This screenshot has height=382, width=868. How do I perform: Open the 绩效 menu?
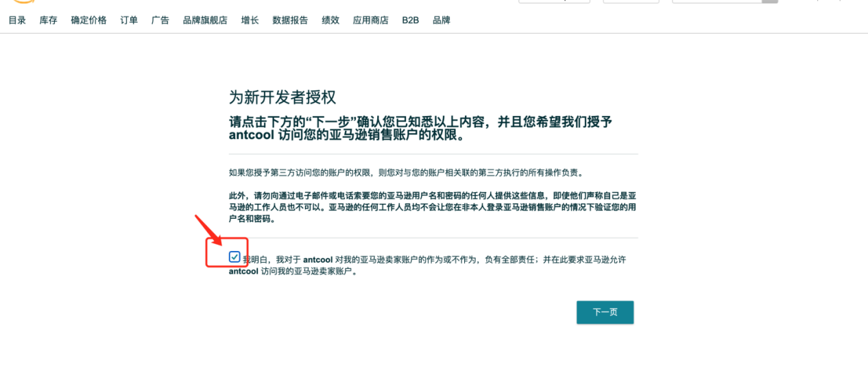pyautogui.click(x=330, y=21)
